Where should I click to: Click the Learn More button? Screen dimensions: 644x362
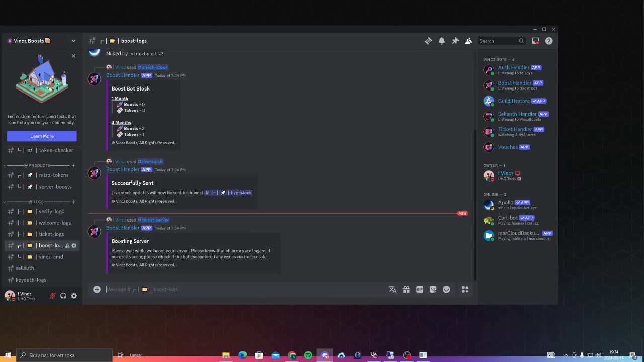(x=42, y=136)
